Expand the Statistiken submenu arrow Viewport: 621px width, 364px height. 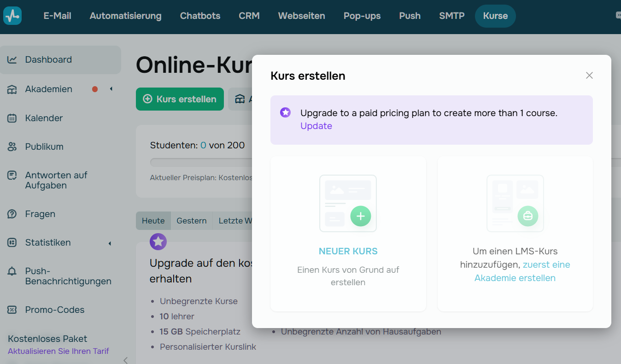110,243
